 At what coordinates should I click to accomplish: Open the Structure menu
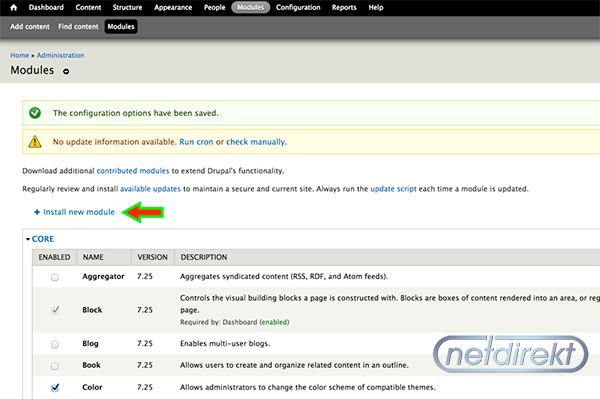tap(127, 7)
